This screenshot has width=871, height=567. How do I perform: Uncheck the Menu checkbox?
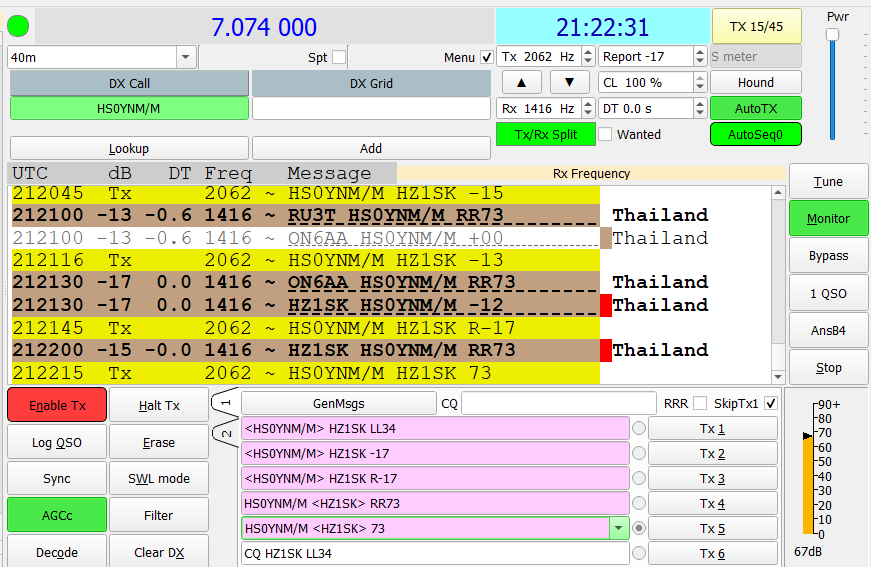pyautogui.click(x=487, y=57)
